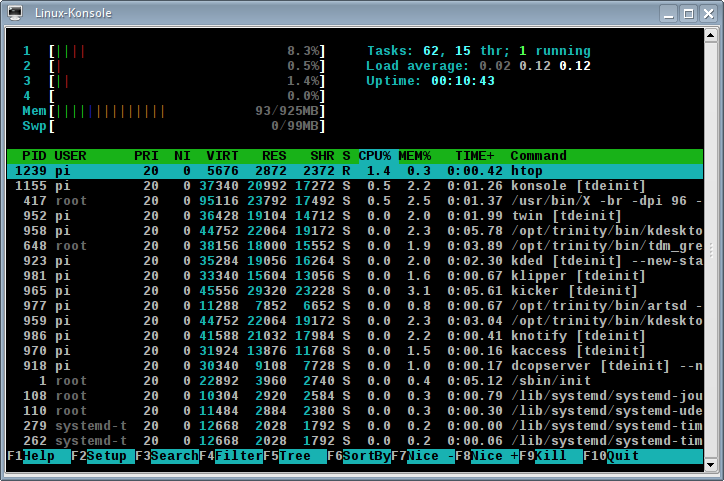Open F2 Setup in the htop footer
Screen dimensions: 724x481
[x=103, y=456]
